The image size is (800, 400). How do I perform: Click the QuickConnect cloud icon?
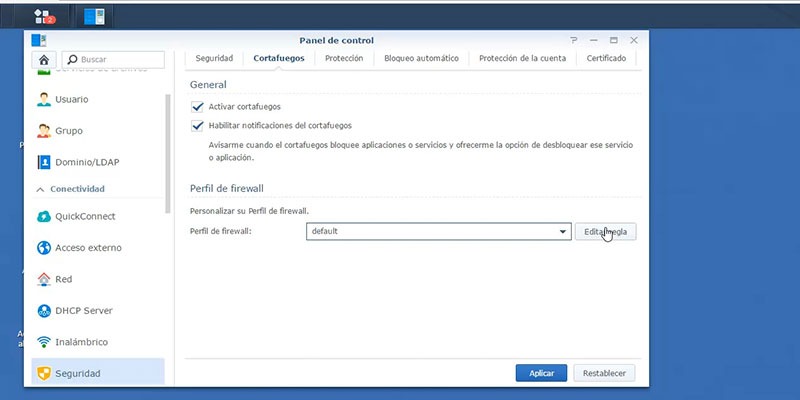(x=44, y=216)
